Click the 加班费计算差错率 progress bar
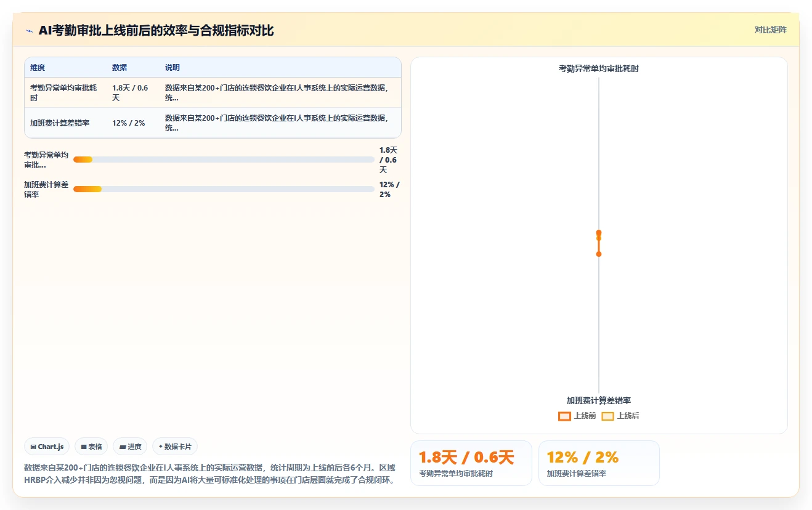812x510 pixels. [x=224, y=189]
